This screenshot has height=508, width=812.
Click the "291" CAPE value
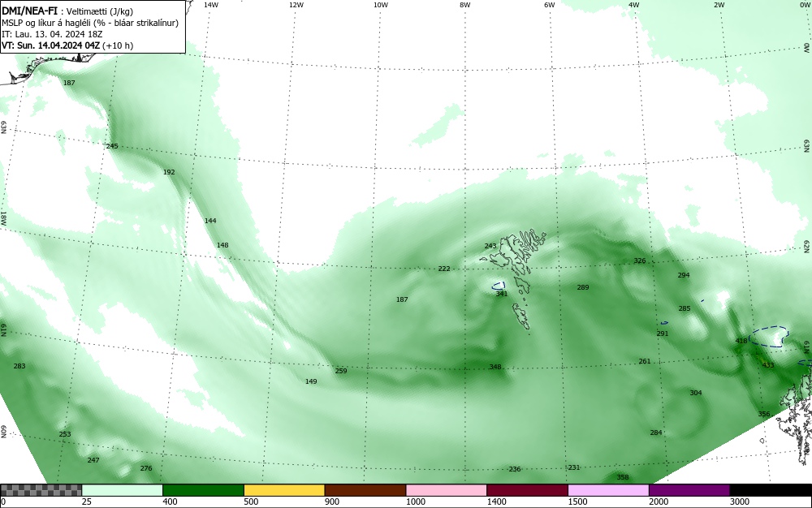(x=663, y=334)
